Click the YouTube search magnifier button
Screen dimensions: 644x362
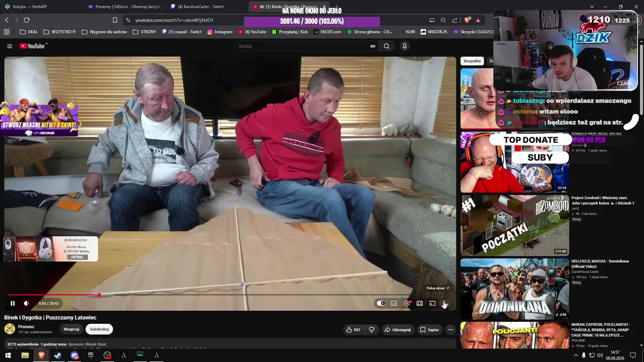pyautogui.click(x=386, y=46)
